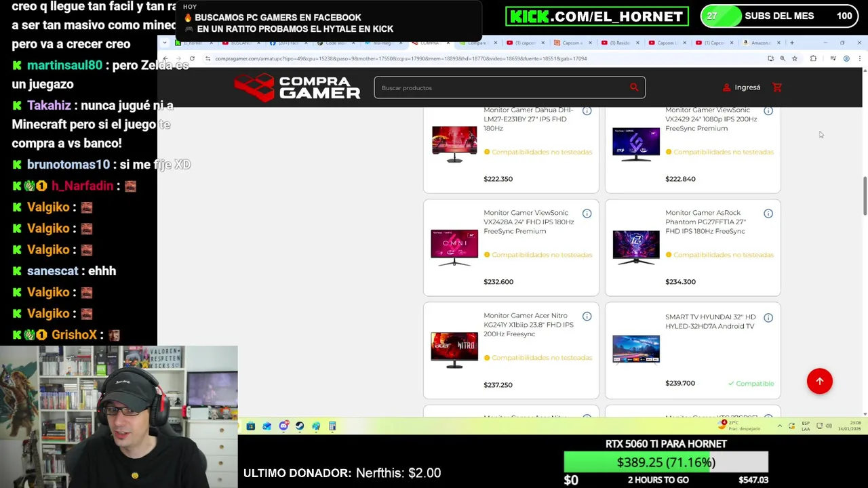Open the ViewSonic VX2429 24" 200Hz title

(711, 119)
